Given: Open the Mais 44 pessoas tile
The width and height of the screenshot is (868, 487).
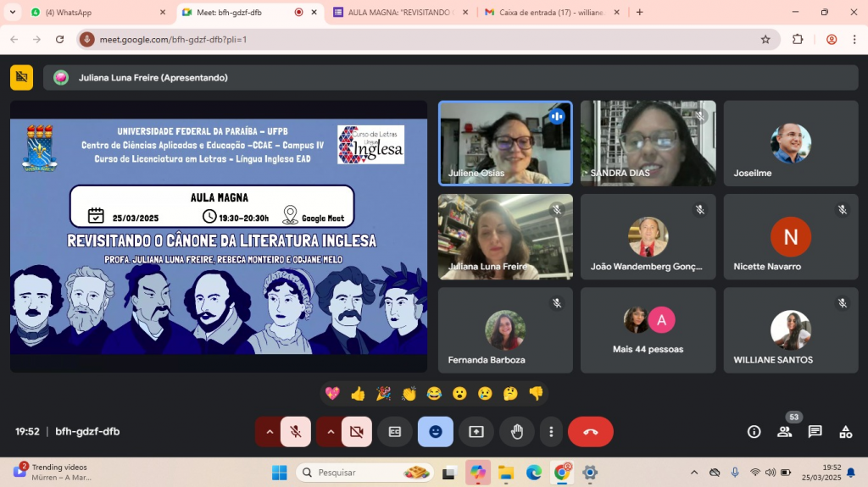Looking at the screenshot, I should [648, 330].
